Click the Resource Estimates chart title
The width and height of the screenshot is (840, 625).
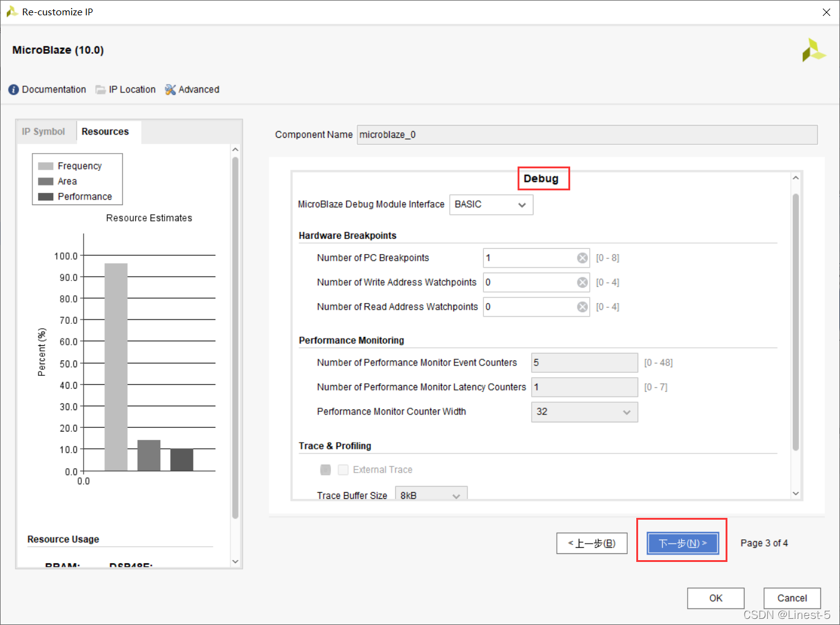point(149,218)
